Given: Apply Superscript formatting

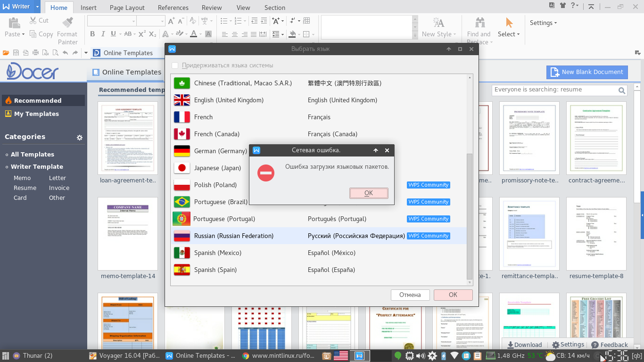Looking at the screenshot, I should (141, 34).
